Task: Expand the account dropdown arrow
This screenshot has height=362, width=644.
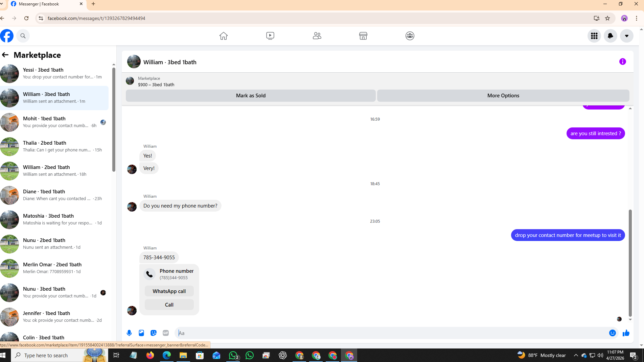Action: pos(627,36)
